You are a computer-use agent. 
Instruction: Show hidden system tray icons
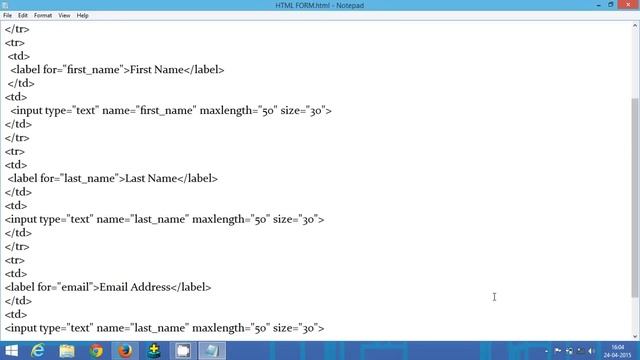pos(547,351)
